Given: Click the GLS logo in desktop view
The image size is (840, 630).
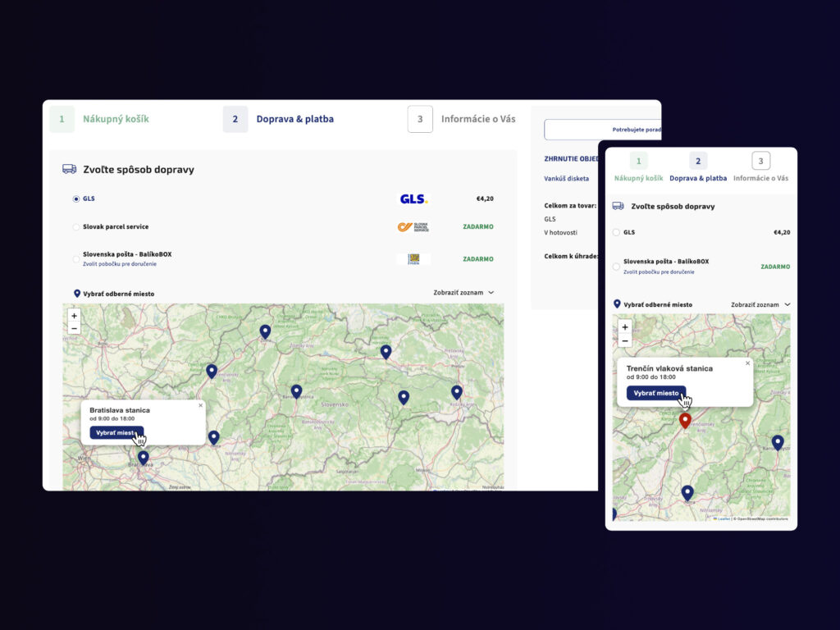Looking at the screenshot, I should pos(413,199).
